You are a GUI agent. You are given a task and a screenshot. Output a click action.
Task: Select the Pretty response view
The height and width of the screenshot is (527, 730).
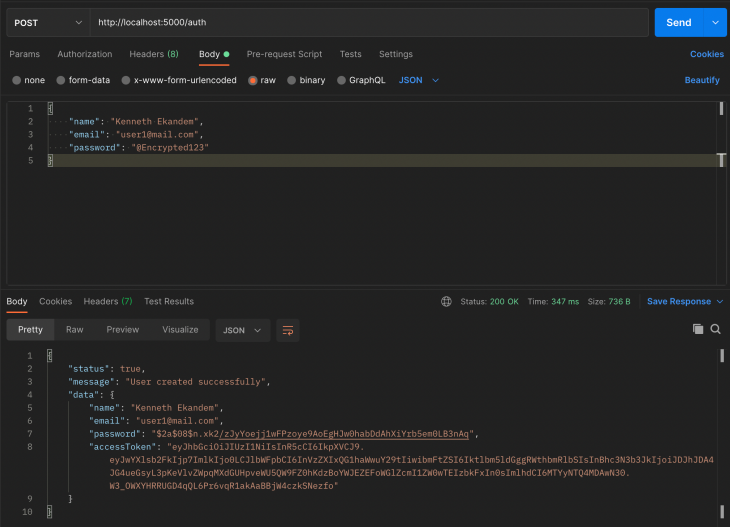[30, 330]
